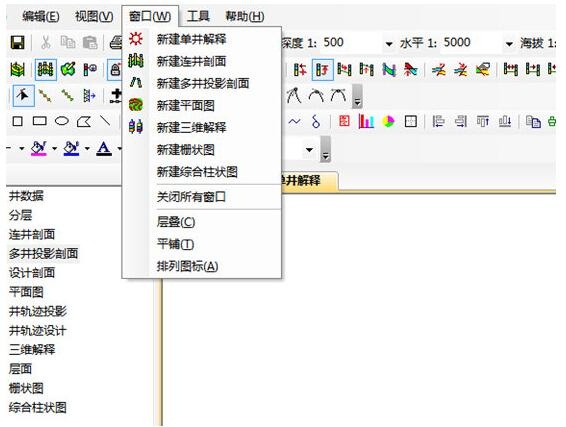The width and height of the screenshot is (566, 427).
Task: Click the align left icon
Action: tap(438, 121)
